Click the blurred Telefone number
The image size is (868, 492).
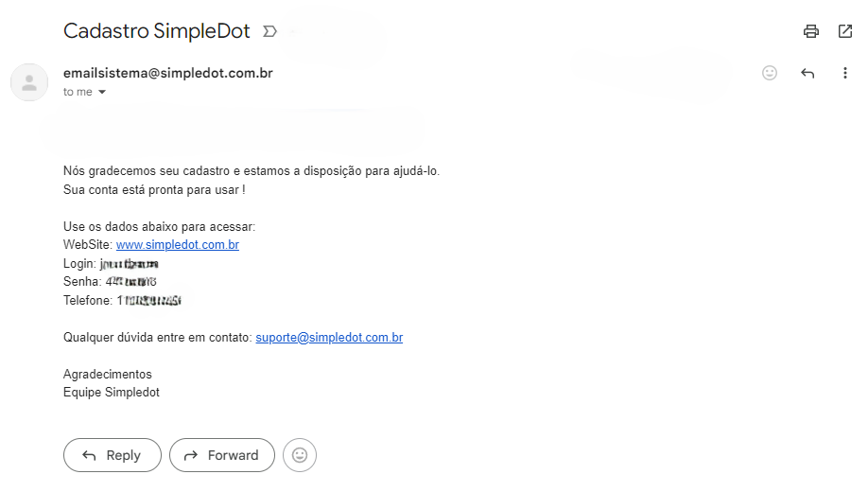pyautogui.click(x=149, y=300)
